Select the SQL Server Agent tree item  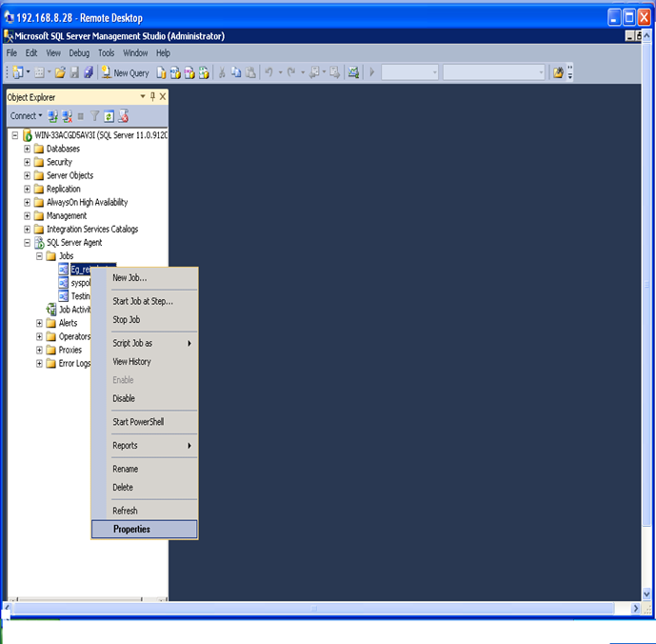[x=74, y=242]
